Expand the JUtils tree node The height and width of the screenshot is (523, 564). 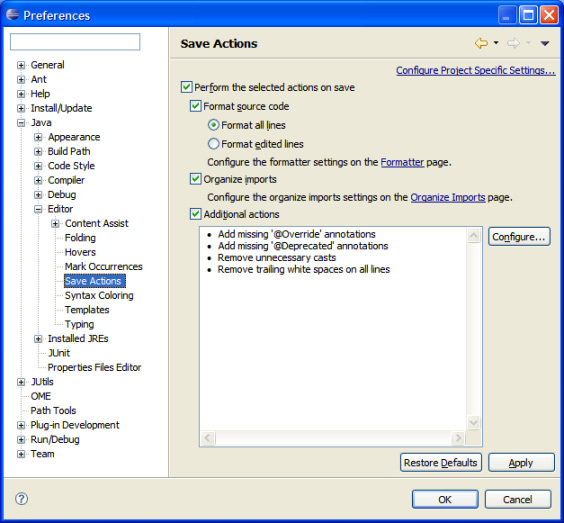pos(21,382)
